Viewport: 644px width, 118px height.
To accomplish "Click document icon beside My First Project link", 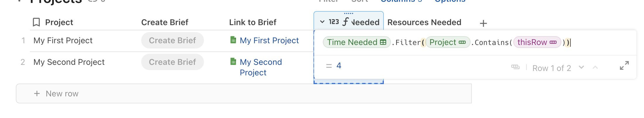I will tap(233, 40).
